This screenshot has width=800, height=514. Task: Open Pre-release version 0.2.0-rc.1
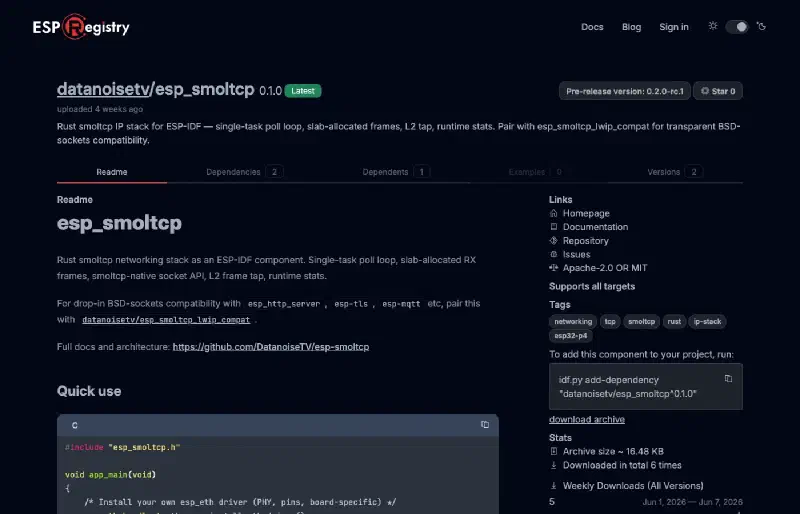coord(624,91)
